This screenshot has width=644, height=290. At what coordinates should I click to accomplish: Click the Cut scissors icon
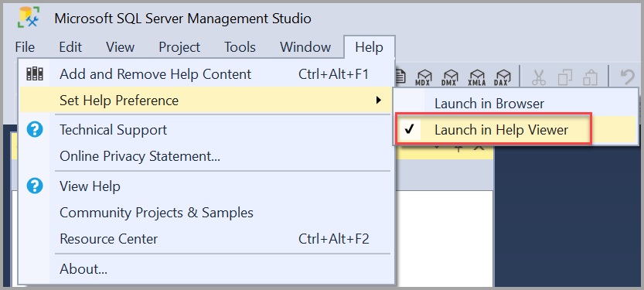538,77
